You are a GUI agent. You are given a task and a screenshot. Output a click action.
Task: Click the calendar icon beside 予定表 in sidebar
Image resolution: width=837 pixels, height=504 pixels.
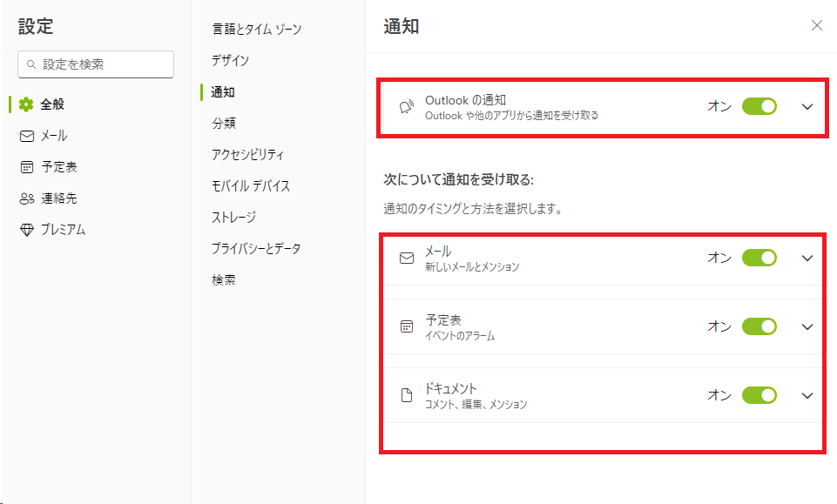coord(26,167)
